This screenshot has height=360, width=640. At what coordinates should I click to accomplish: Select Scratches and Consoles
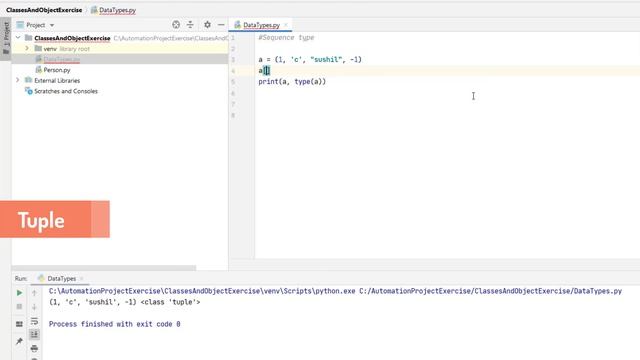[66, 91]
